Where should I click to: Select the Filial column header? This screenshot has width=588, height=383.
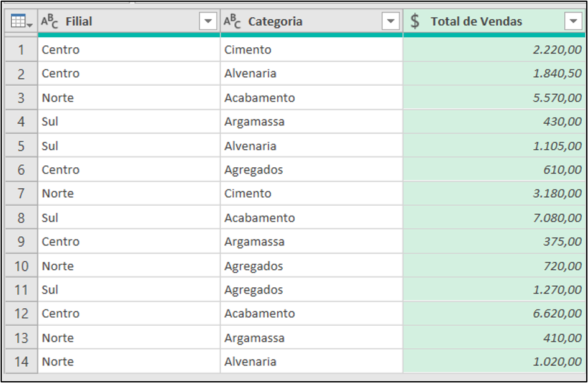129,21
